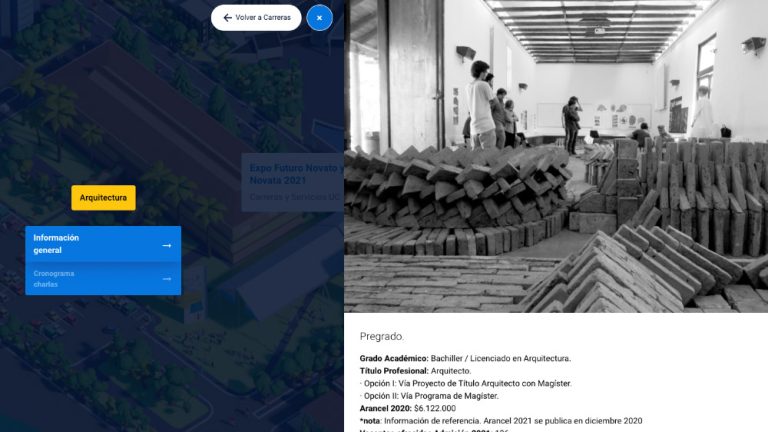Select the Opción II Vía Programa de Magíster line
The image size is (768, 432).
click(x=429, y=396)
